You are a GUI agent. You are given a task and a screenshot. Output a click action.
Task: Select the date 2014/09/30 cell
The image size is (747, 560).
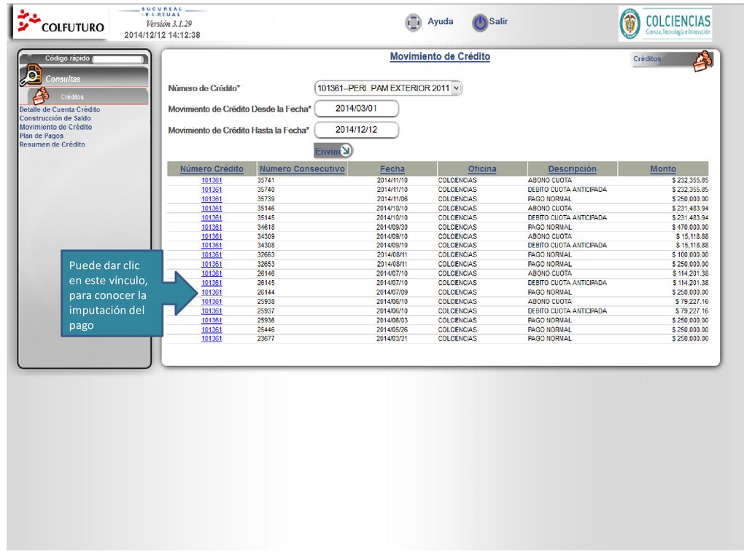pos(392,227)
